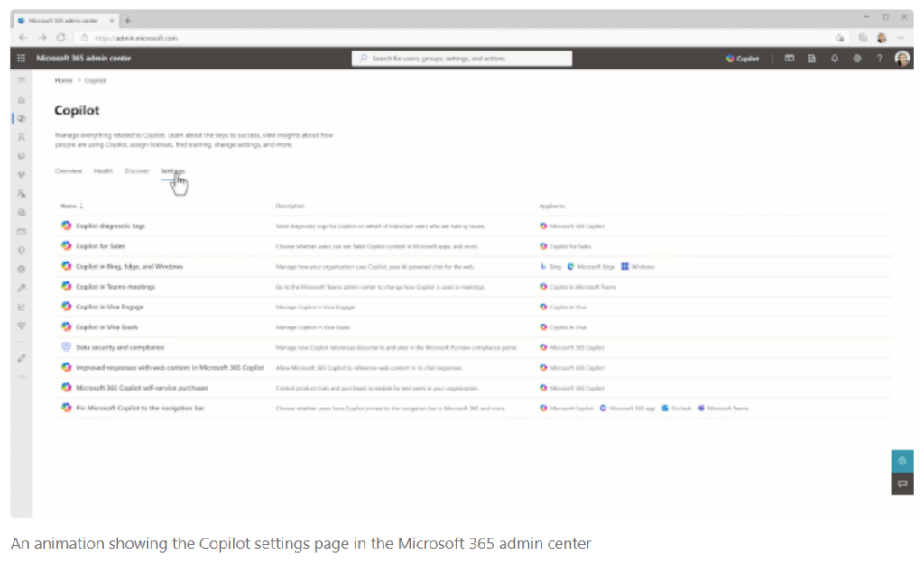This screenshot has width=924, height=561.
Task: Open the Users icon in the left sidebar
Action: tap(22, 137)
